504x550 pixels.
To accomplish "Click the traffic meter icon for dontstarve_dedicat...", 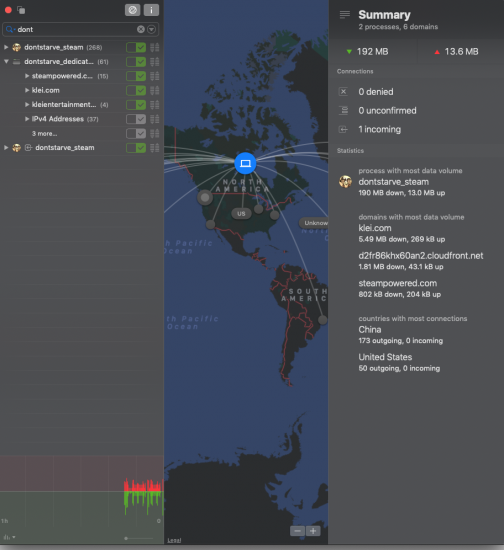I will (x=155, y=62).
